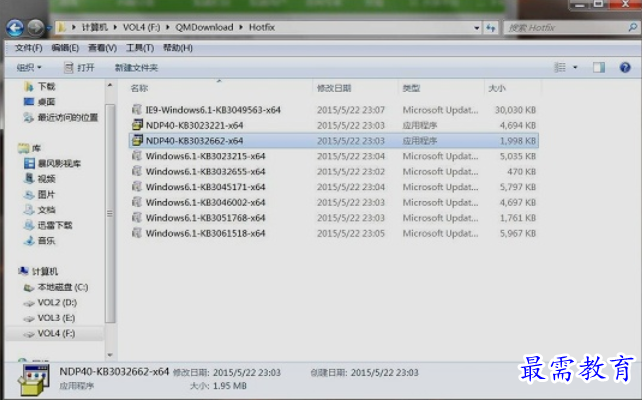This screenshot has height=400, width=642.
Task: Open the 编辑(E) menu
Action: pyautogui.click(x=65, y=48)
